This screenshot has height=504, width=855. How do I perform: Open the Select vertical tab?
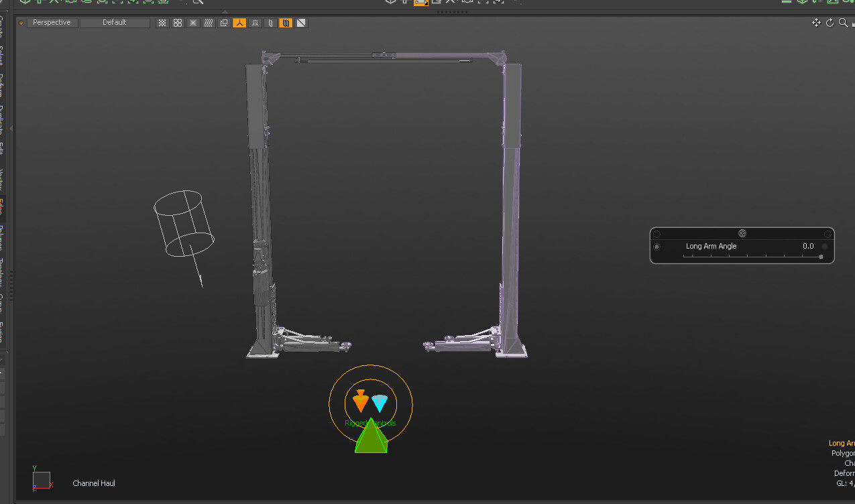pos(2,56)
